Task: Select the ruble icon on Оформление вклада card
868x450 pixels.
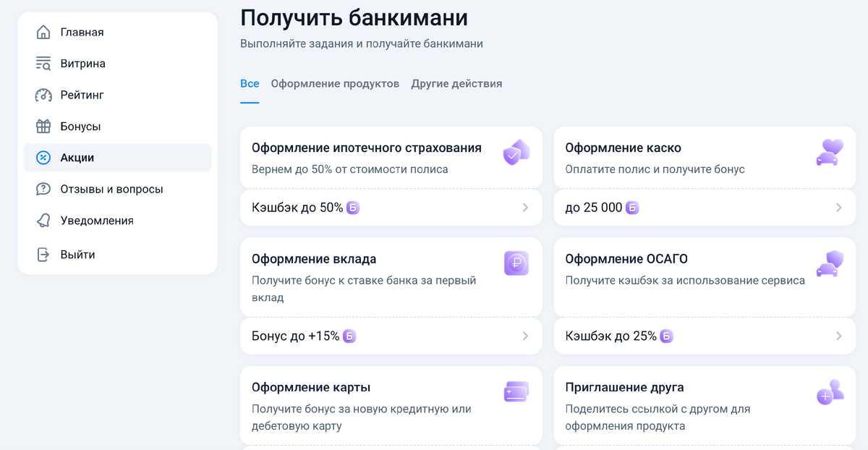Action: [x=516, y=264]
